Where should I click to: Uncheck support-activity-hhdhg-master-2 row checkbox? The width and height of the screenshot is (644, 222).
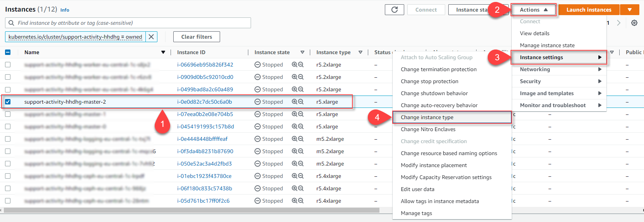8,102
